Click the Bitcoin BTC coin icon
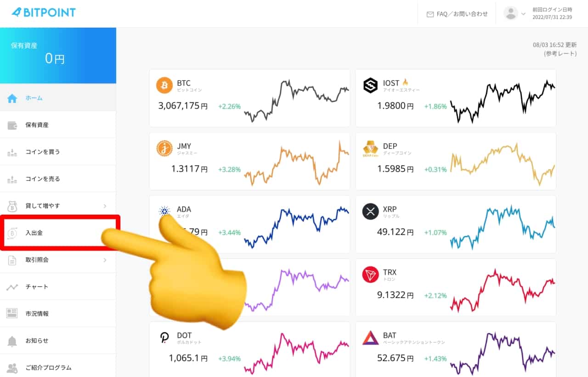This screenshot has width=588, height=377. tap(164, 85)
